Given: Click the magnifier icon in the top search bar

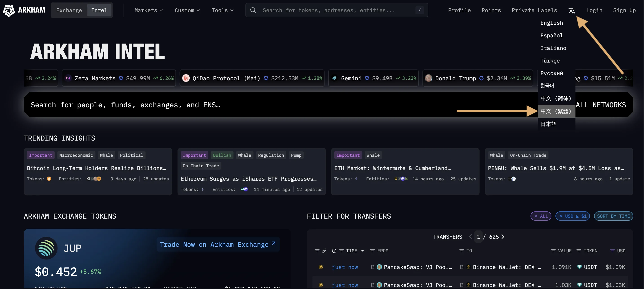Looking at the screenshot, I should point(253,10).
